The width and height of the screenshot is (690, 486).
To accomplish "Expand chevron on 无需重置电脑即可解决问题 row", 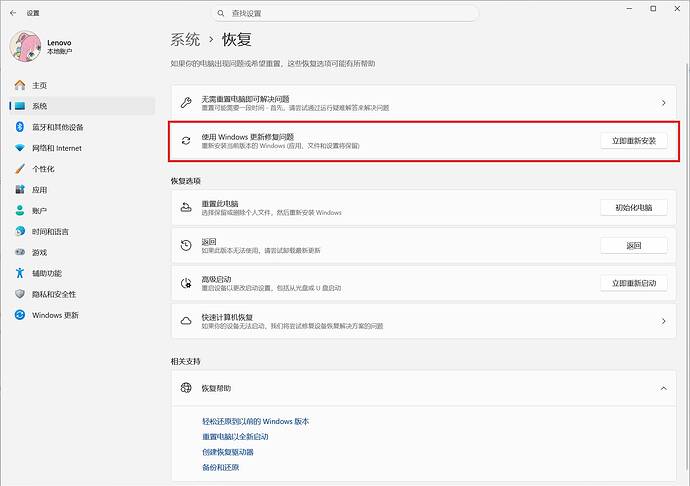I will pos(663,103).
